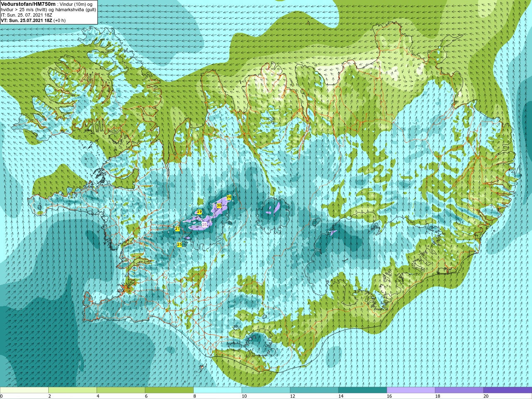Click the 8–10 m/s pale cyan legend swatch

click(217, 390)
